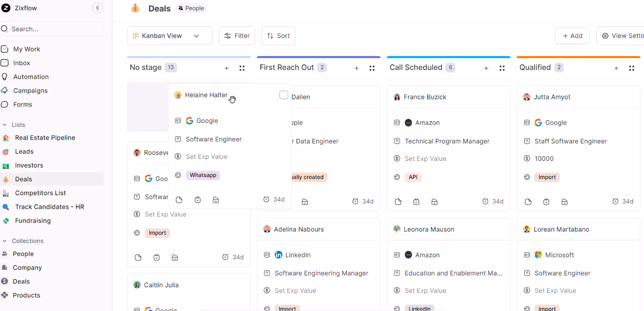Image resolution: width=644 pixels, height=311 pixels.
Task: Click the People tag beside Deals title
Action: (191, 8)
